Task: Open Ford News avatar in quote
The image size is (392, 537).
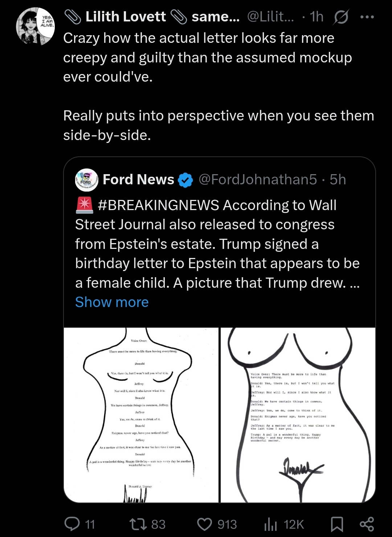Action: [x=87, y=180]
